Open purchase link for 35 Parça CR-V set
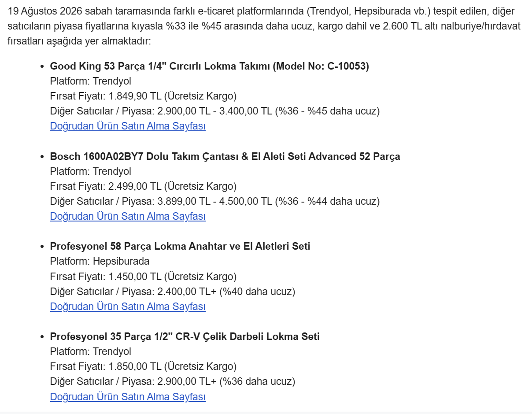Image resolution: width=532 pixels, height=417 pixels. [128, 397]
